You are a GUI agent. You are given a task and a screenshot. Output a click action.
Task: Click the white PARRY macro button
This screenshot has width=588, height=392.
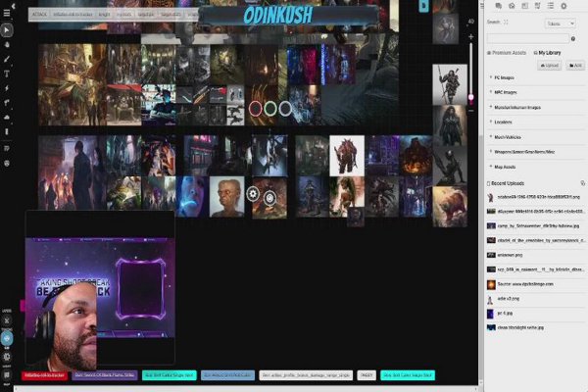367,375
